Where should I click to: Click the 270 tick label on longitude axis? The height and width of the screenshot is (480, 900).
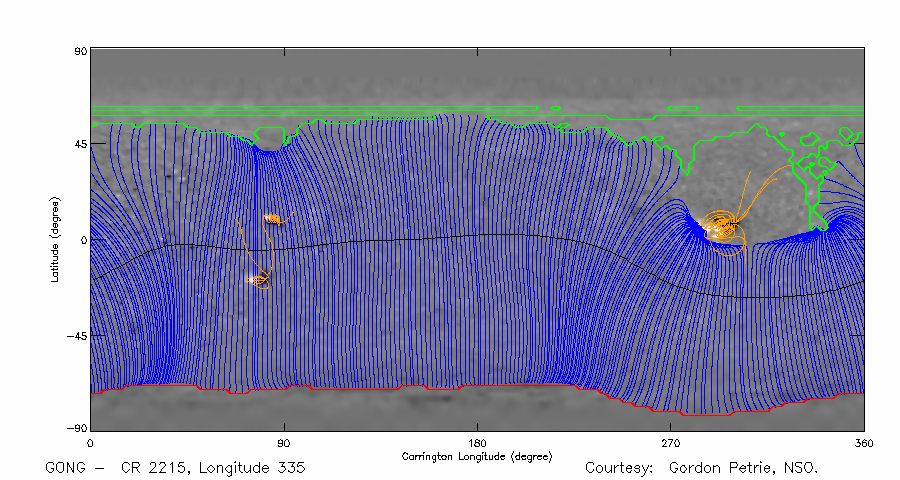(x=670, y=442)
